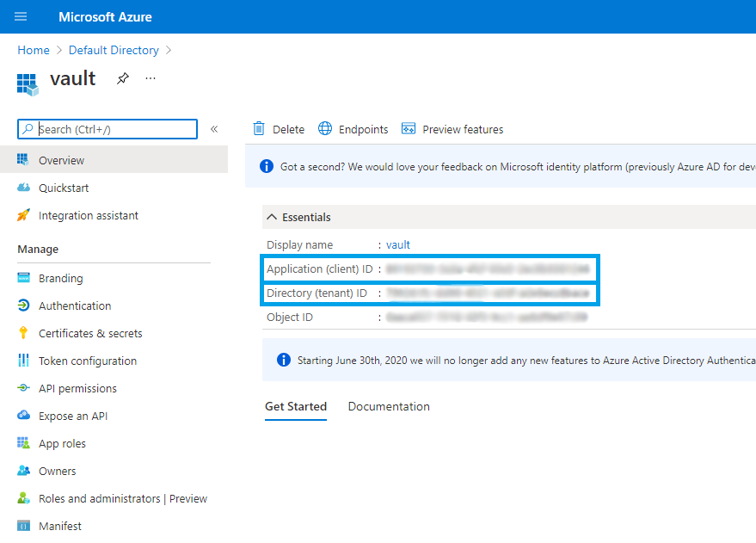756x543 pixels.
Task: Open Branding settings
Action: click(x=61, y=278)
